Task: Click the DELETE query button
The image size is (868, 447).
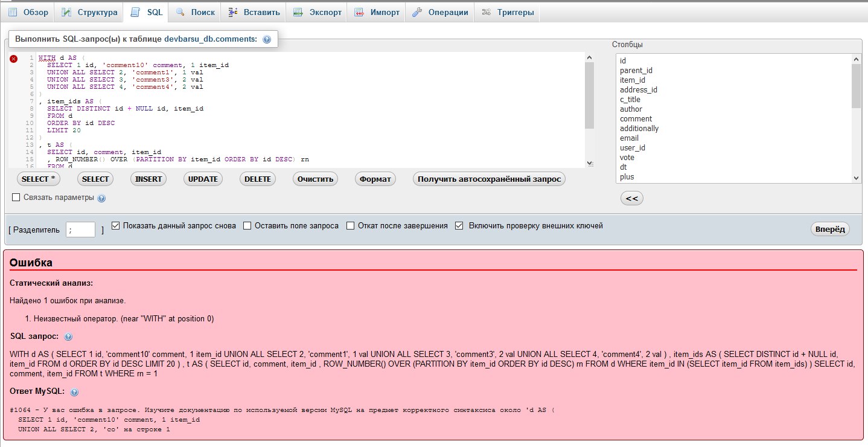Action: (258, 179)
